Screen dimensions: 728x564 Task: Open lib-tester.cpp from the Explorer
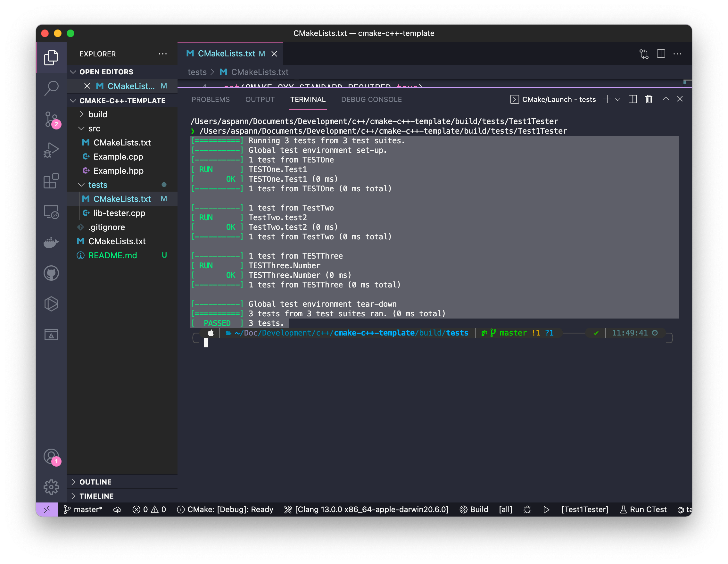point(119,213)
